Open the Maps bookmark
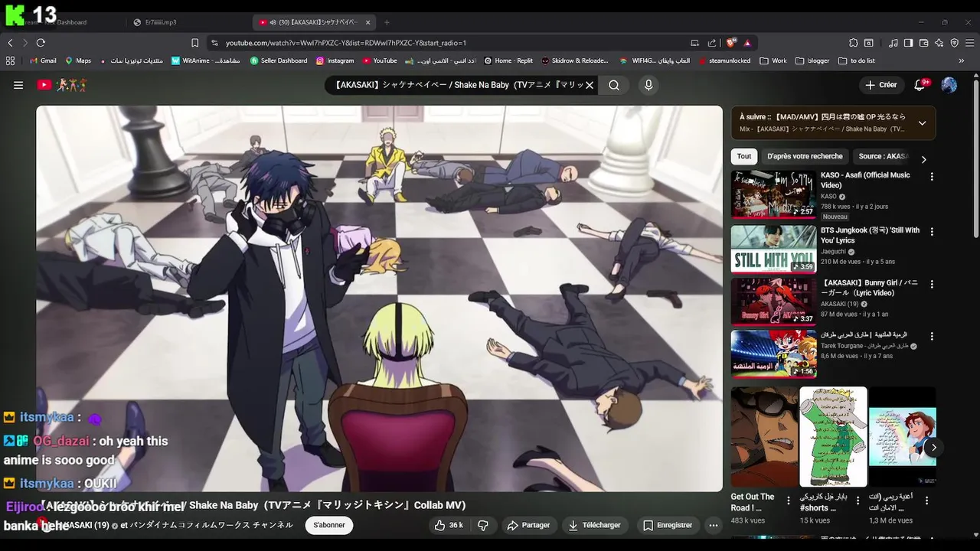This screenshot has height=551, width=980. (x=78, y=60)
